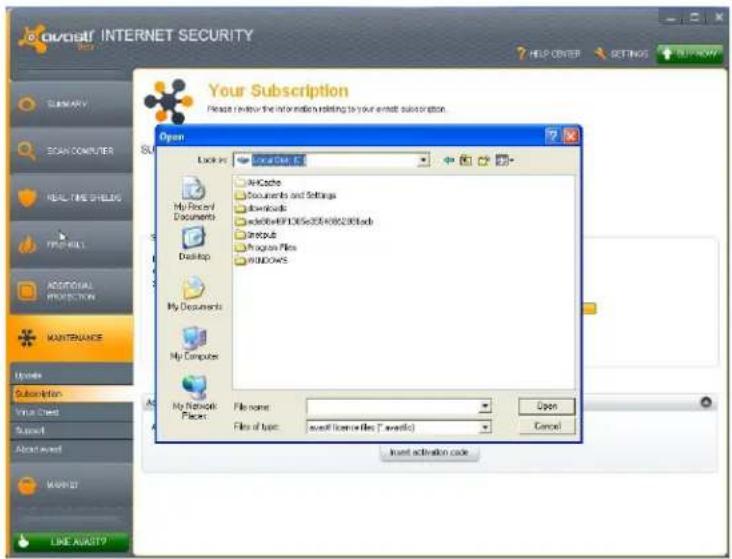
Task: Open Real-Time Shields section
Action: point(71,197)
